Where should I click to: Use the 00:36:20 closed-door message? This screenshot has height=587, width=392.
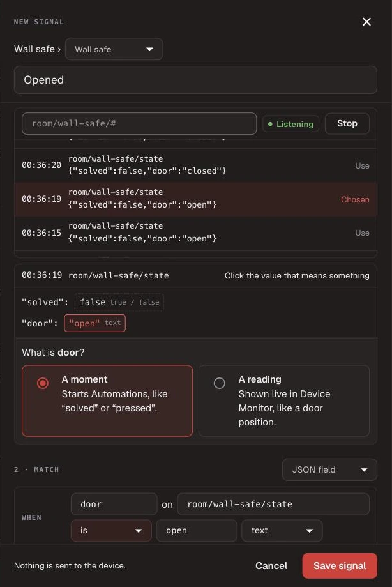coord(362,165)
